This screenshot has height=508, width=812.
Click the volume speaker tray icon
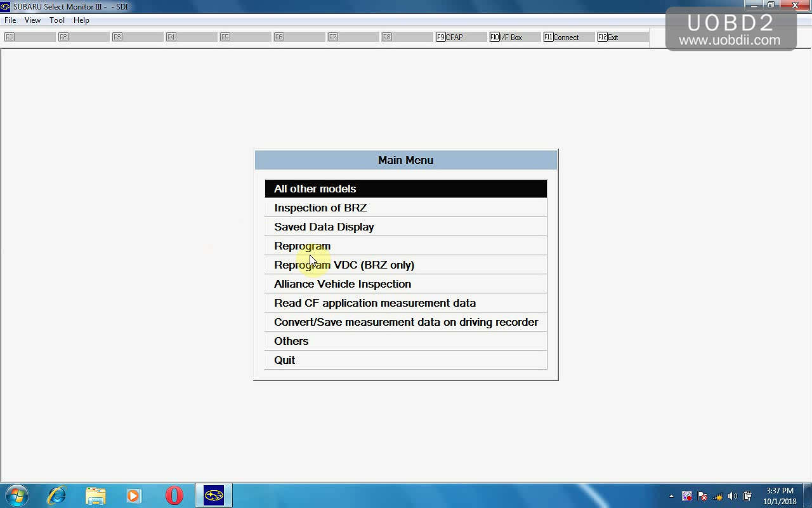click(x=733, y=496)
